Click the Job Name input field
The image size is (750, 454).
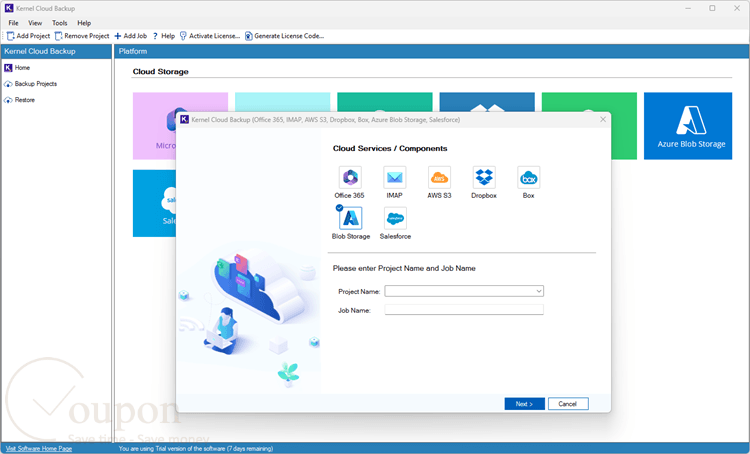pos(464,310)
